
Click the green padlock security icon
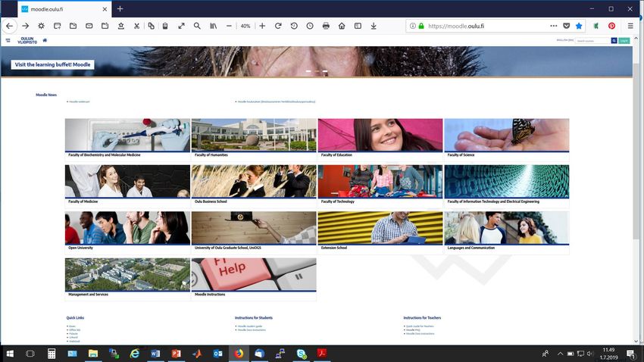click(x=421, y=26)
